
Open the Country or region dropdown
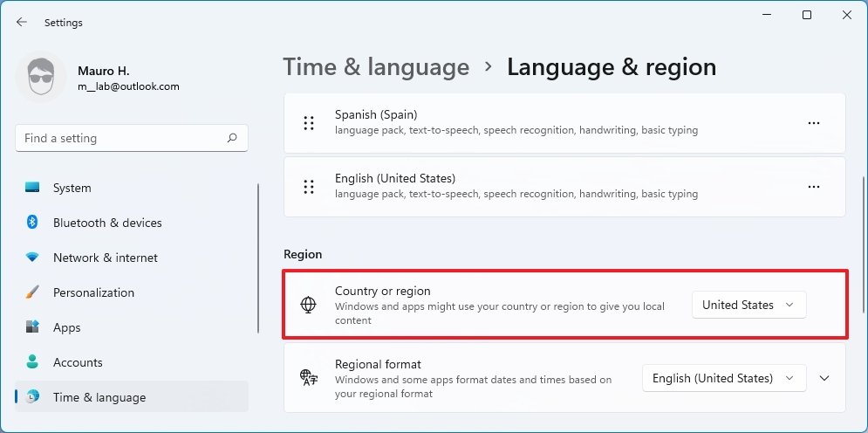pos(748,305)
